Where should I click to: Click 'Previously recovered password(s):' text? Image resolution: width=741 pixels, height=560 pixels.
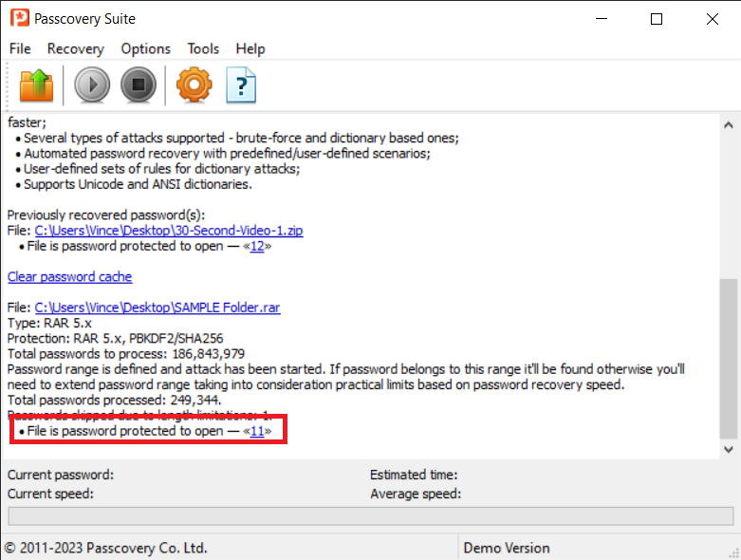pos(106,215)
